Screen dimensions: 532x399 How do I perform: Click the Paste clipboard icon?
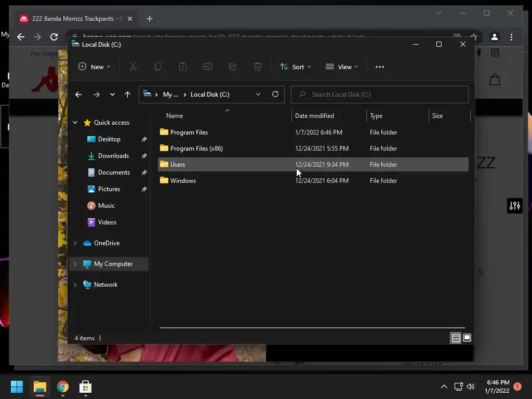[x=183, y=67]
